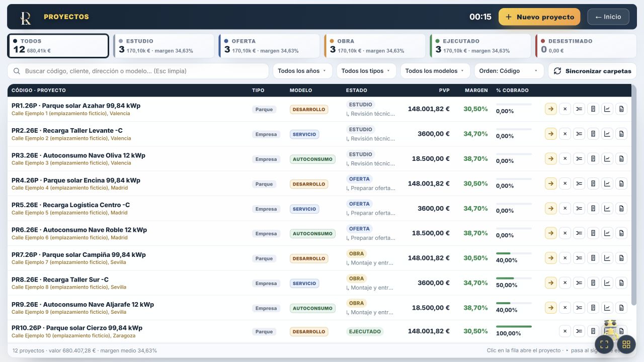The width and height of the screenshot is (644, 362).
Task: Click the merge-lines icon on PR6.26E row
Action: click(x=579, y=233)
